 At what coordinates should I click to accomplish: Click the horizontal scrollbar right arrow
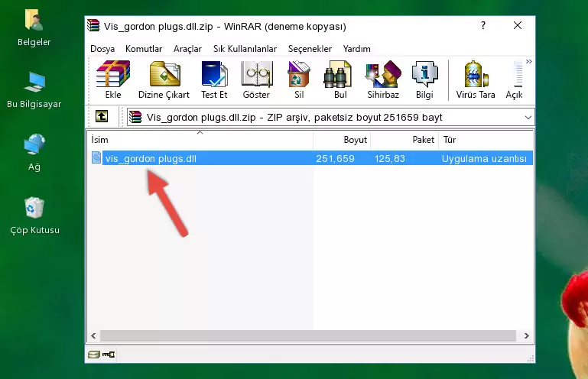click(527, 336)
